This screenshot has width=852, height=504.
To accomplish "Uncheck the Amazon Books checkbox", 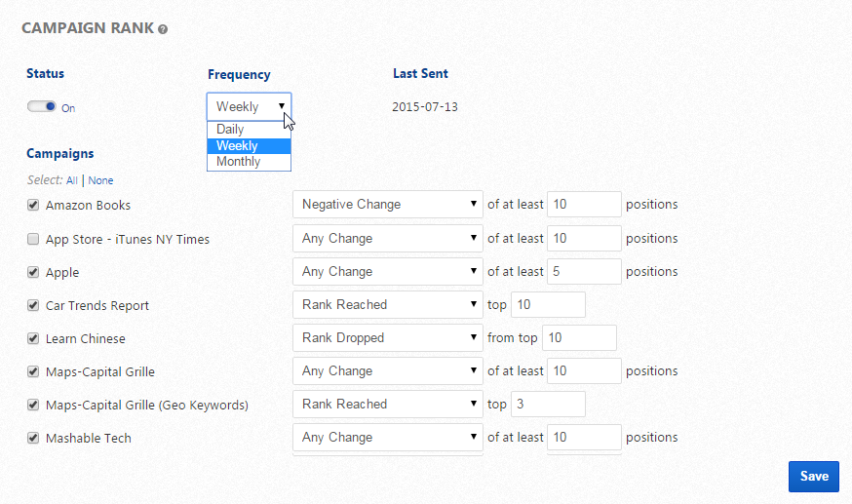I will [x=34, y=206].
